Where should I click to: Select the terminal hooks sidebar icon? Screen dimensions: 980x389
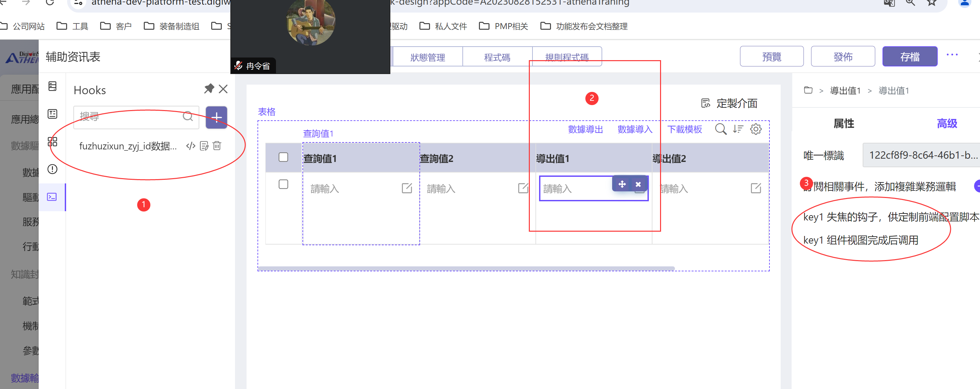pyautogui.click(x=52, y=197)
